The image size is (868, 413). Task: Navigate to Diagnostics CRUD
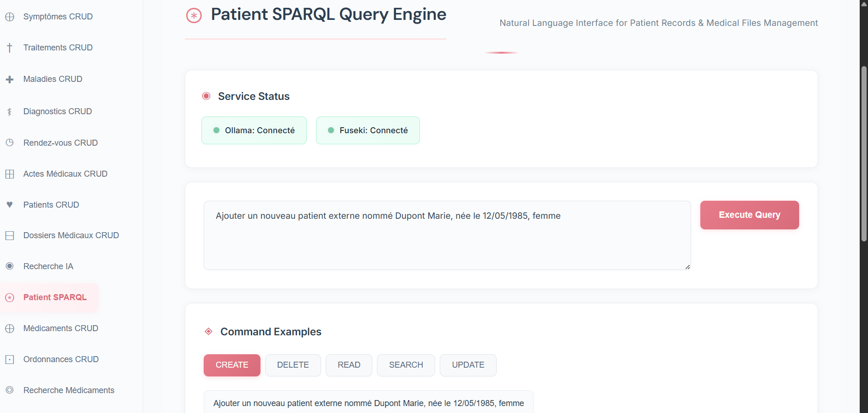pyautogui.click(x=57, y=111)
